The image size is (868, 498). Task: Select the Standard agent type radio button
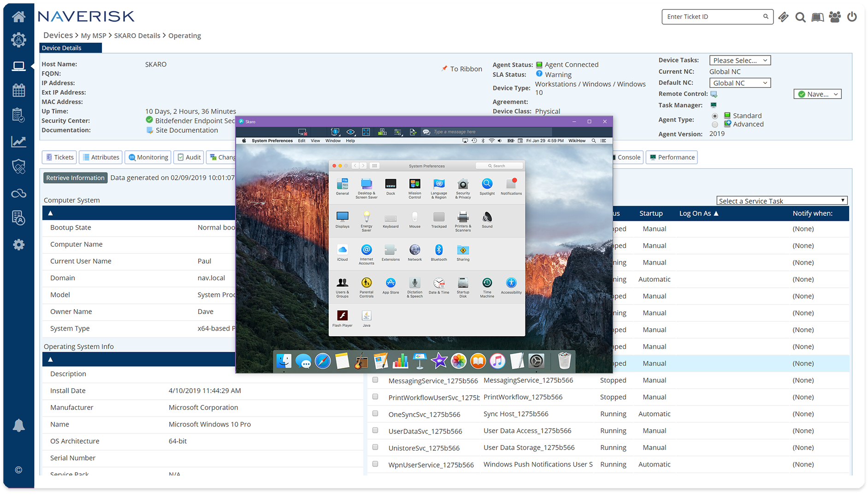click(714, 116)
